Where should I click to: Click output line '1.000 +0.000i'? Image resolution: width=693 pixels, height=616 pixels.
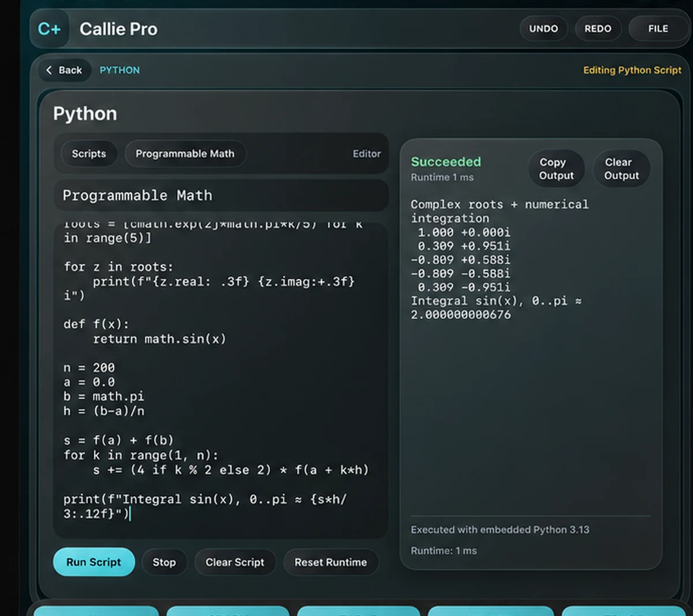click(464, 232)
